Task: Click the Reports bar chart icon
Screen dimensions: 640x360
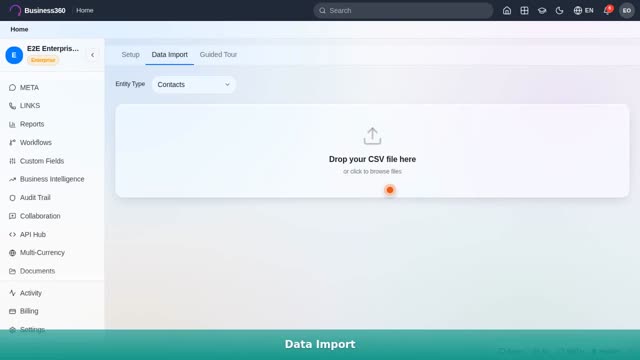Action: (x=12, y=124)
